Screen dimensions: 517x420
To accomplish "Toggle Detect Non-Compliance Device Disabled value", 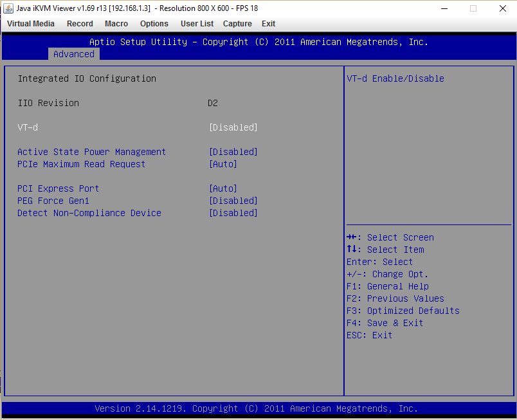I will [233, 213].
